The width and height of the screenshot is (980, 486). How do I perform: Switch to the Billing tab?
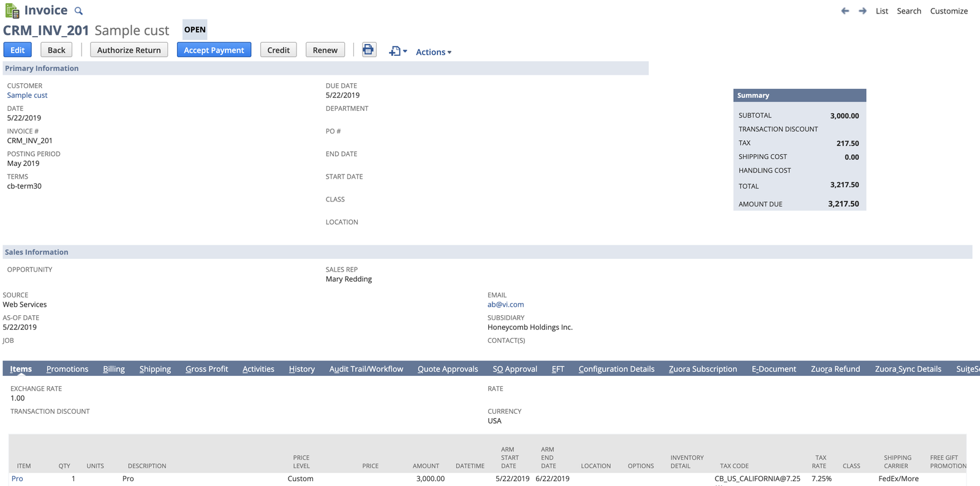113,369
